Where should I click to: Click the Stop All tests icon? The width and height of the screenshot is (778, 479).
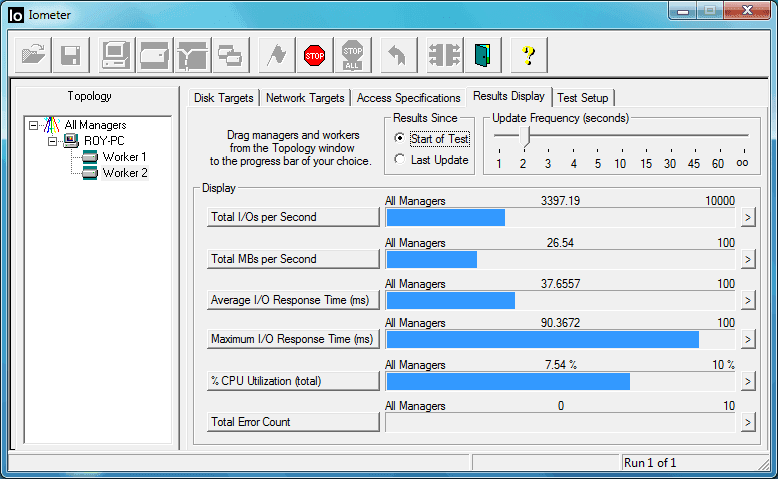coord(353,55)
